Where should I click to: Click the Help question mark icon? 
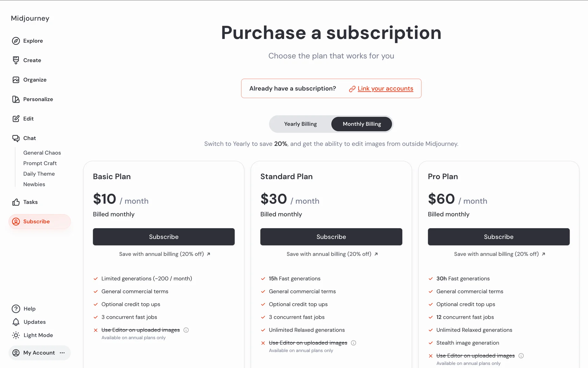tap(16, 309)
